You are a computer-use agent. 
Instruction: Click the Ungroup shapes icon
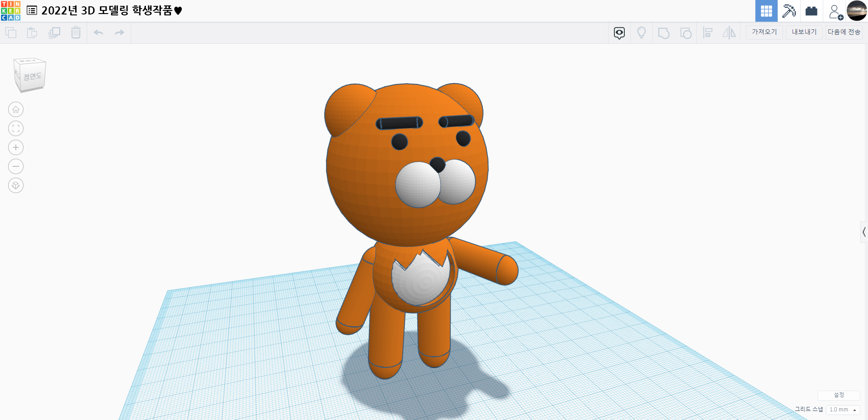pos(686,33)
